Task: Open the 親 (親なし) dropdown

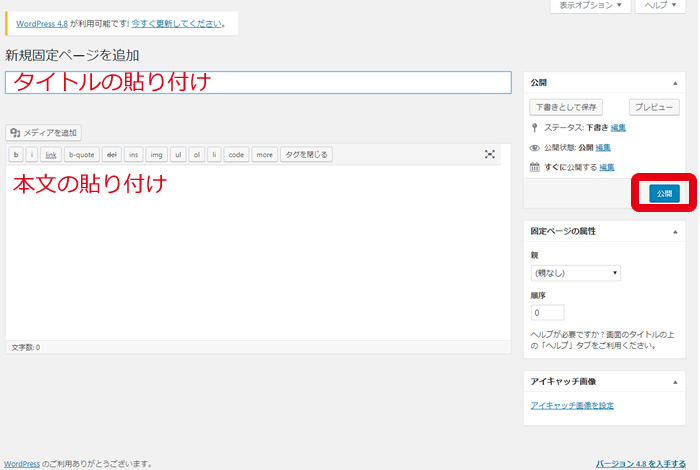Action: pos(575,273)
